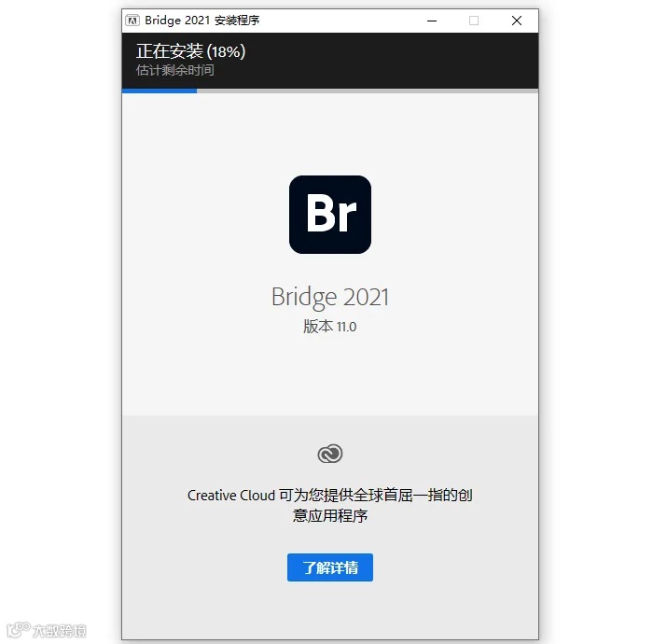653x644 pixels.
Task: Click the 版本 11.0 version label
Action: point(330,327)
